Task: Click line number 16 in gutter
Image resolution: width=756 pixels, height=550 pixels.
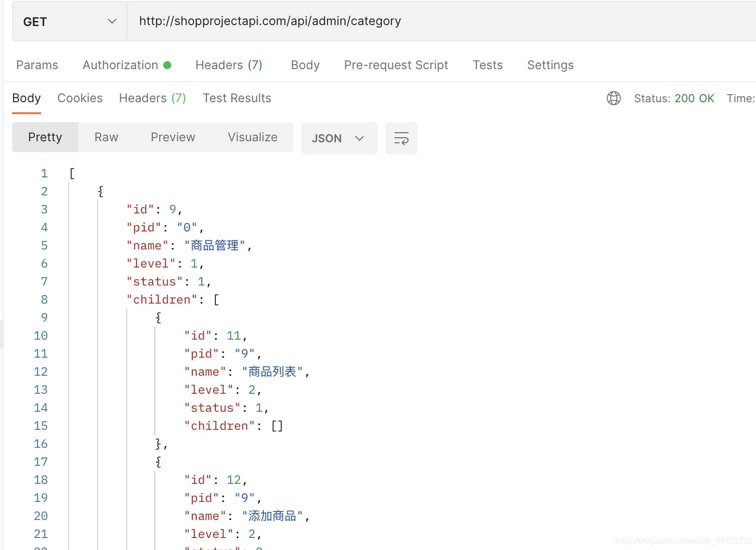Action: click(x=41, y=444)
